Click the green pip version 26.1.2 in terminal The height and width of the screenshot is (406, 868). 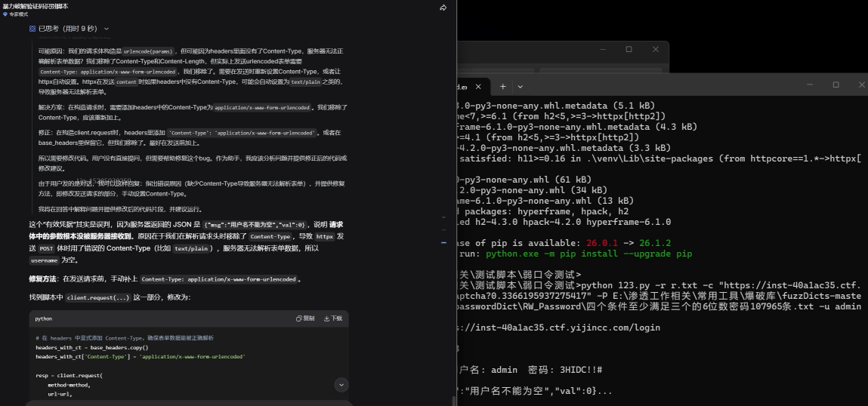[x=655, y=244]
